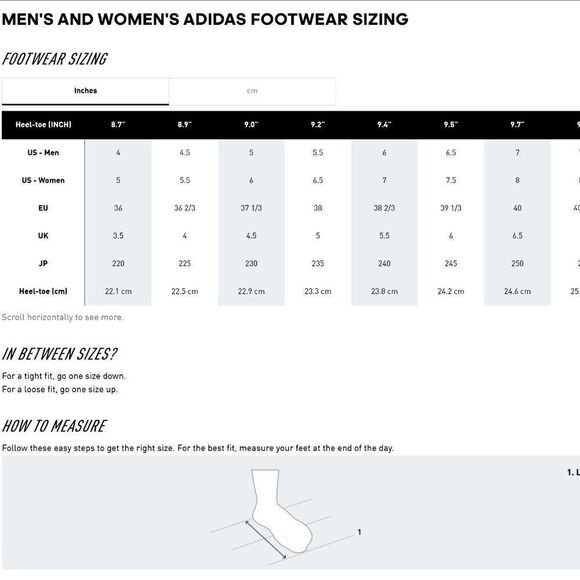This screenshot has height=580, width=580.
Task: Switch to the Inches tab
Action: (x=85, y=91)
